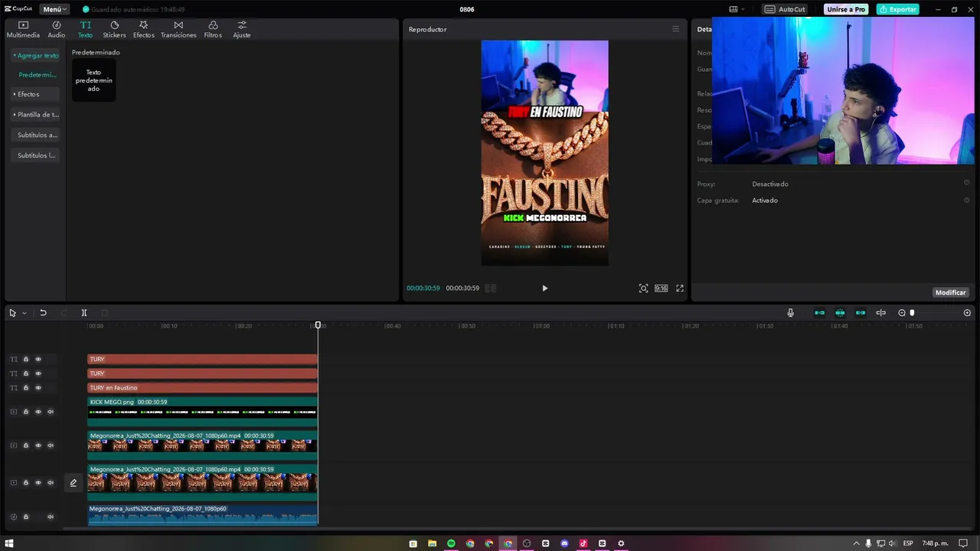This screenshot has width=980, height=551.
Task: Start voiceover recording with the microphone icon
Action: (791, 313)
